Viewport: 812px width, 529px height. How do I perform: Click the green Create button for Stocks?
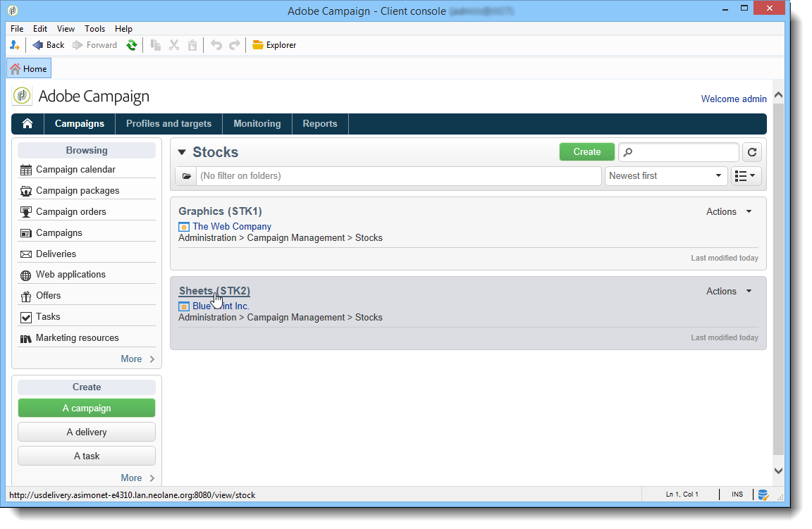(x=586, y=151)
